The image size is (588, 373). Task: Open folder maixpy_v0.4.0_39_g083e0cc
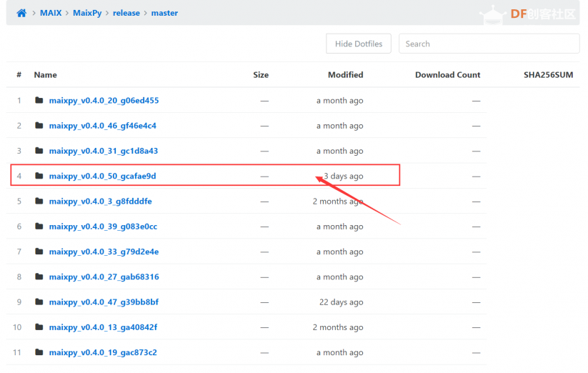click(x=103, y=227)
